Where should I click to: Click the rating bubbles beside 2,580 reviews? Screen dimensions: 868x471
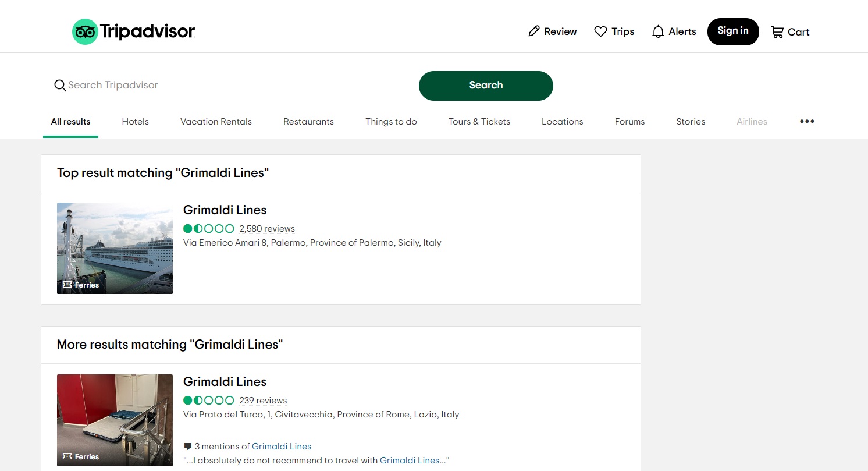[209, 229]
